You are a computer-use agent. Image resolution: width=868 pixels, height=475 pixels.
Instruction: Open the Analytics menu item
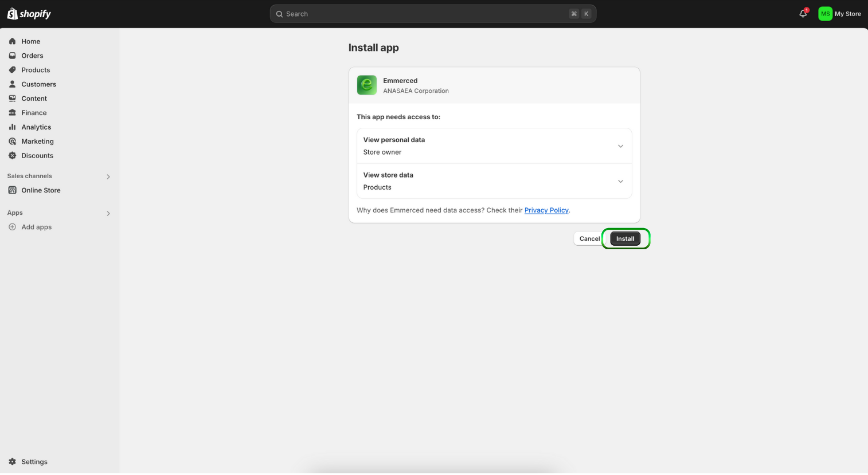coord(36,127)
